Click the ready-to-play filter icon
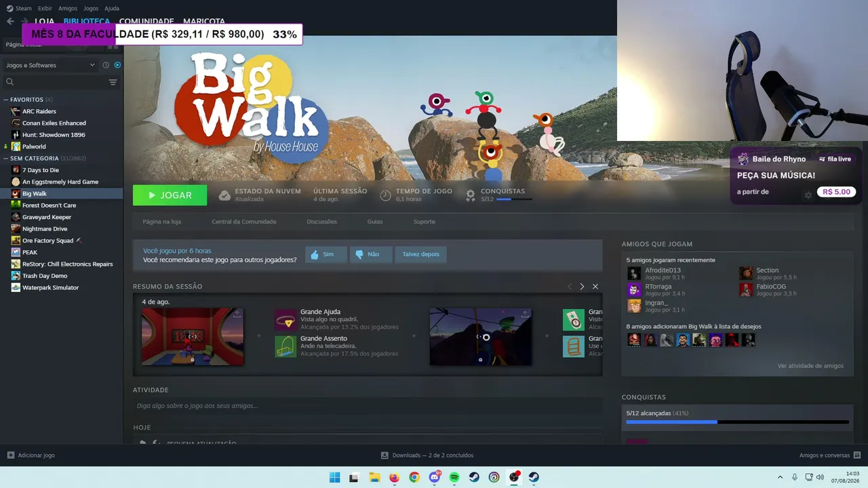The image size is (868, 488). pyautogui.click(x=117, y=65)
